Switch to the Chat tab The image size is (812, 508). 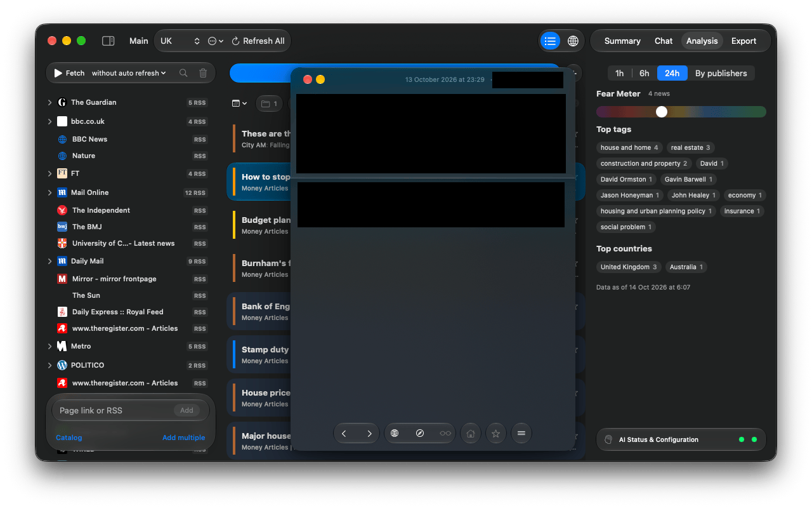point(664,41)
